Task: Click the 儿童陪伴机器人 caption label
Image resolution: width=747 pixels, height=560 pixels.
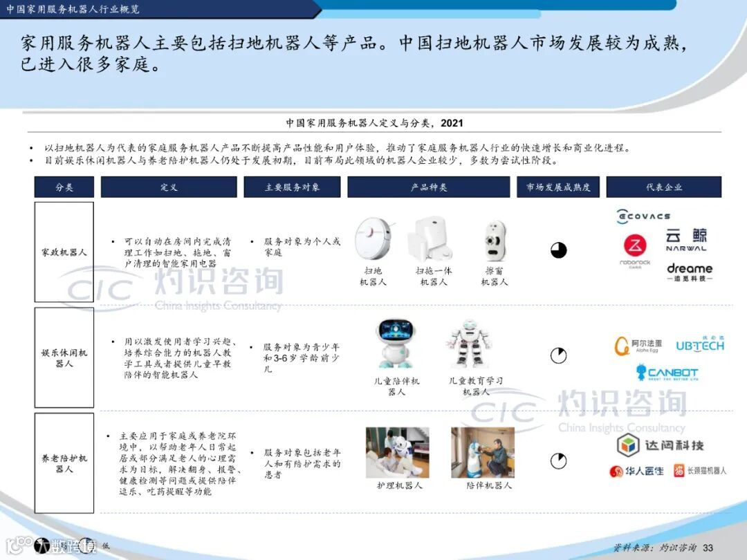Action: click(396, 386)
